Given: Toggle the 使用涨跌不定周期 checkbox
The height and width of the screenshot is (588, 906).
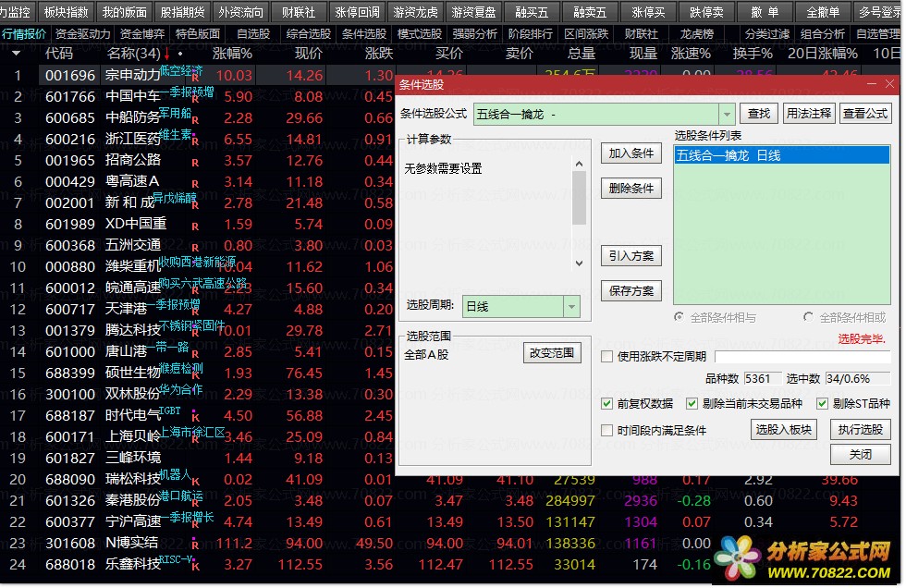Looking at the screenshot, I should point(606,356).
